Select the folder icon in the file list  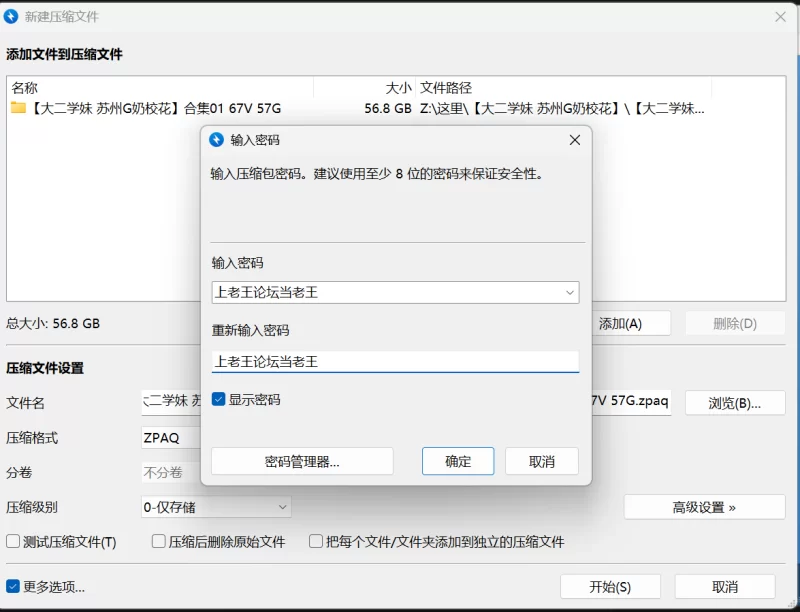click(18, 108)
